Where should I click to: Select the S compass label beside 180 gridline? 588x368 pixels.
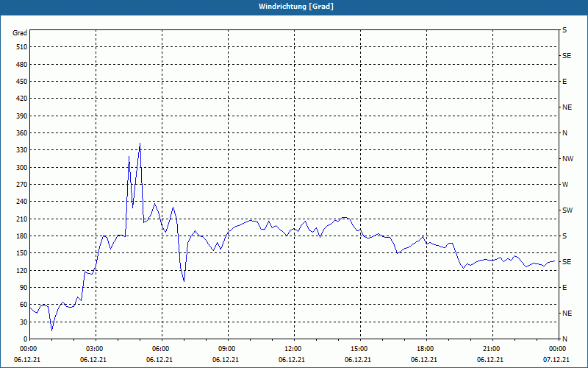pos(564,236)
